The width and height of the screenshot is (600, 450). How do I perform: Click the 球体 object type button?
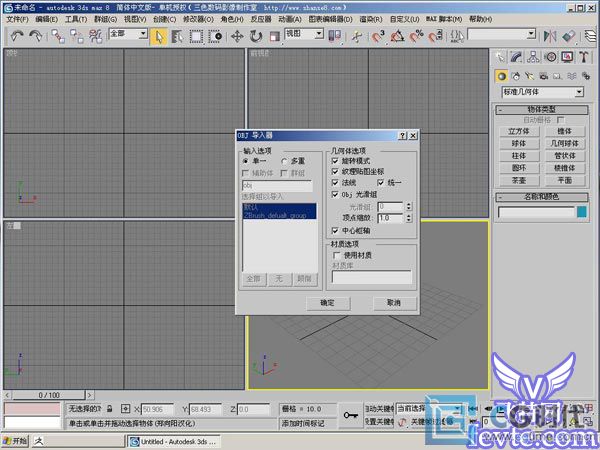point(519,143)
